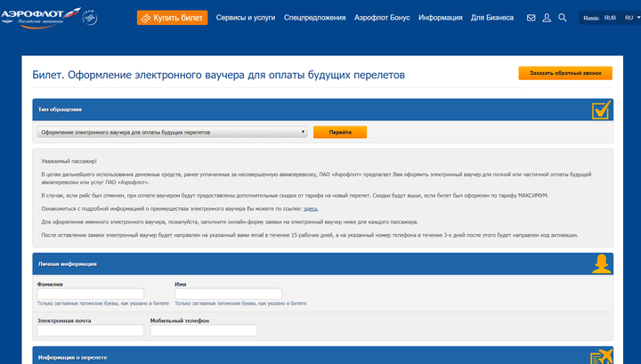Viewport: 641px width, 364px height.
Task: Click the Перейти button
Action: 340,132
